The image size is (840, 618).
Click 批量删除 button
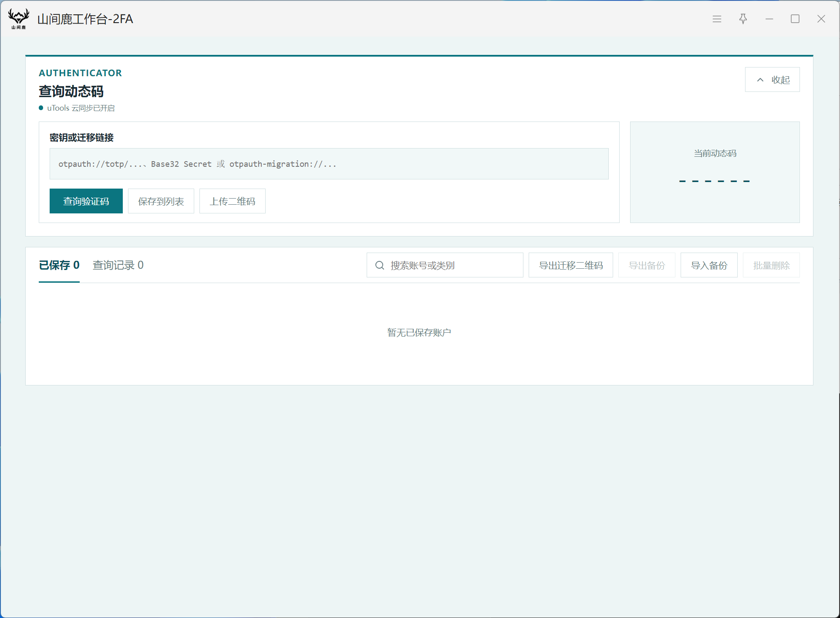pos(771,265)
